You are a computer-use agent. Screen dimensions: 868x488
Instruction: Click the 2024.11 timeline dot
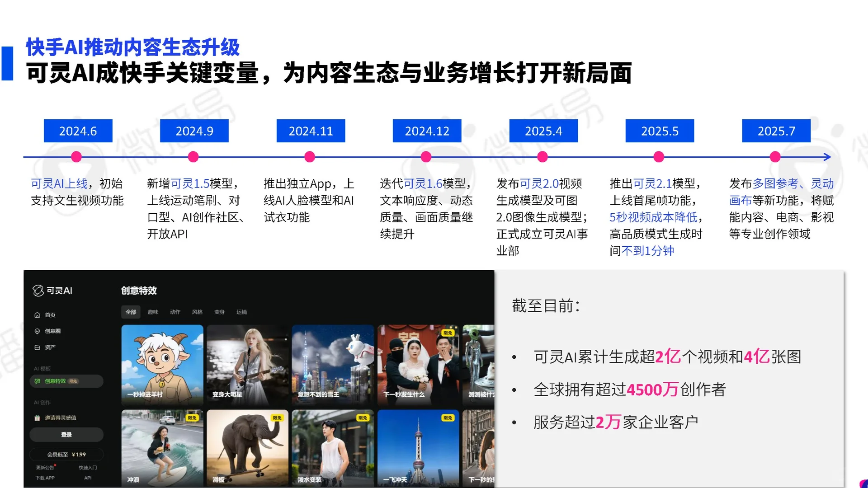coord(310,157)
